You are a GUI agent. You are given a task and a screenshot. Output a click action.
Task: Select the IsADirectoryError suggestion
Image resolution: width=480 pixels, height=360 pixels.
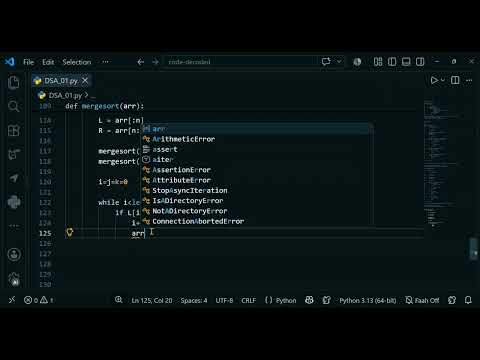257,201
